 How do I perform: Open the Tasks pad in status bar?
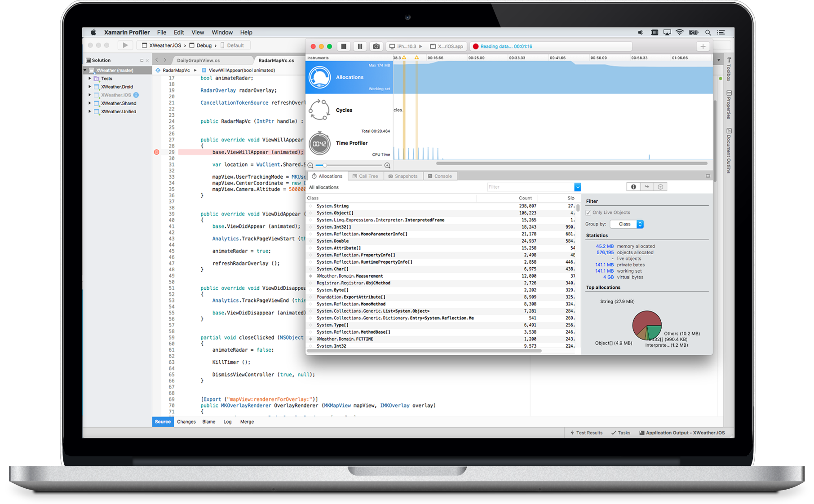point(621,433)
